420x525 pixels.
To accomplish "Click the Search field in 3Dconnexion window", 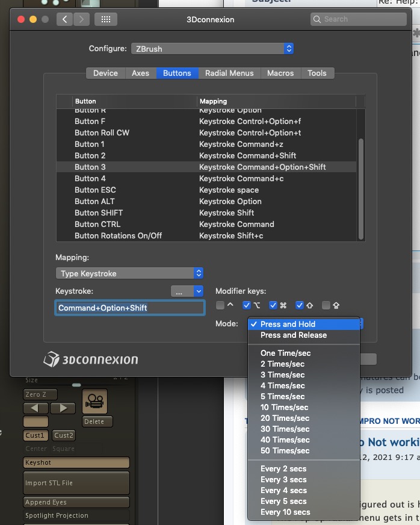I will coord(359,19).
